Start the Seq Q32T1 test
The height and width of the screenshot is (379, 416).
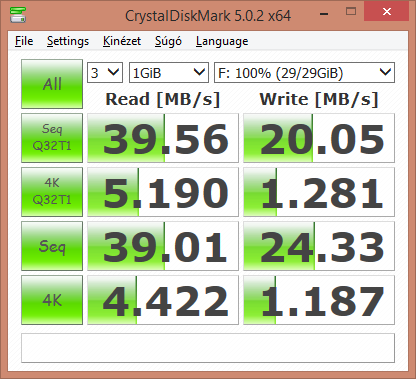click(52, 138)
